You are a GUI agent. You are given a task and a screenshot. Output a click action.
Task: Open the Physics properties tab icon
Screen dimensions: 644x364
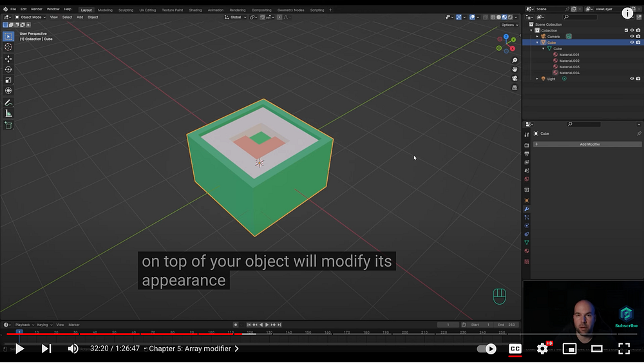[x=527, y=225]
